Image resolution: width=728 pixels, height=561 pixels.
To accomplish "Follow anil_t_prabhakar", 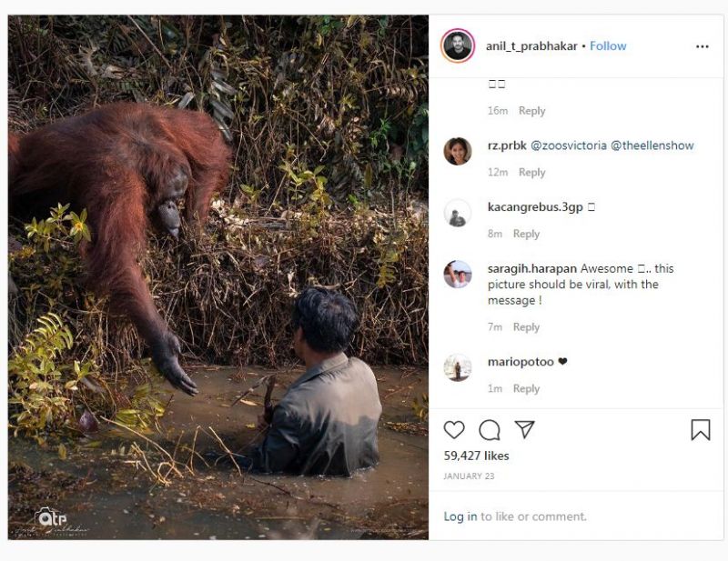I will pos(608,46).
